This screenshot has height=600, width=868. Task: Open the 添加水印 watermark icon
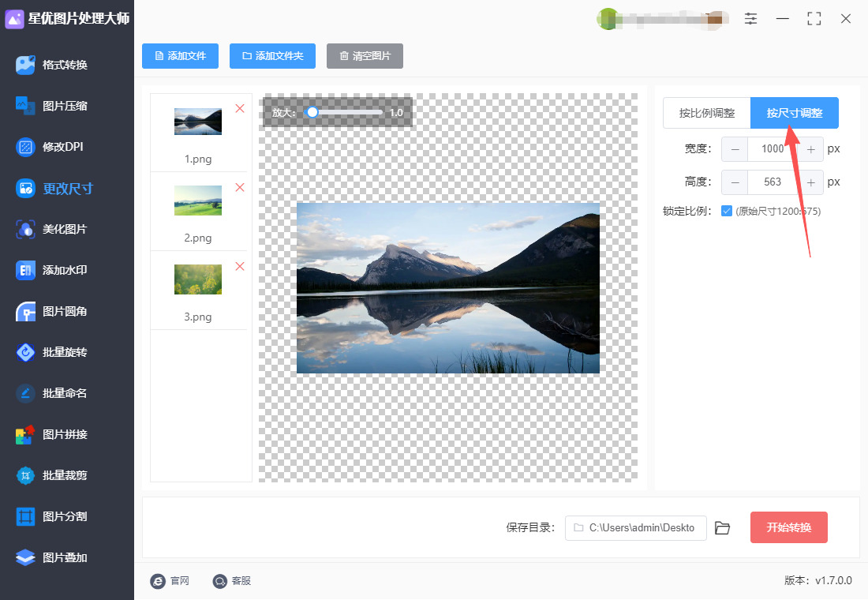tap(25, 270)
